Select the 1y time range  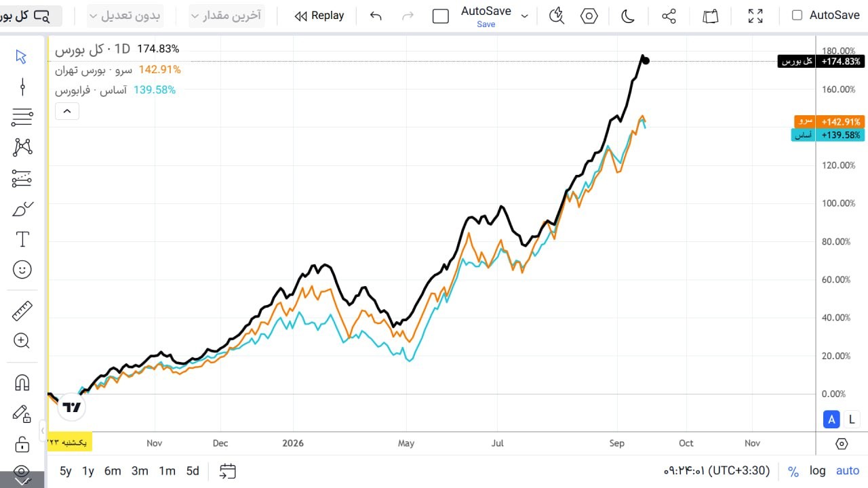tap(88, 470)
